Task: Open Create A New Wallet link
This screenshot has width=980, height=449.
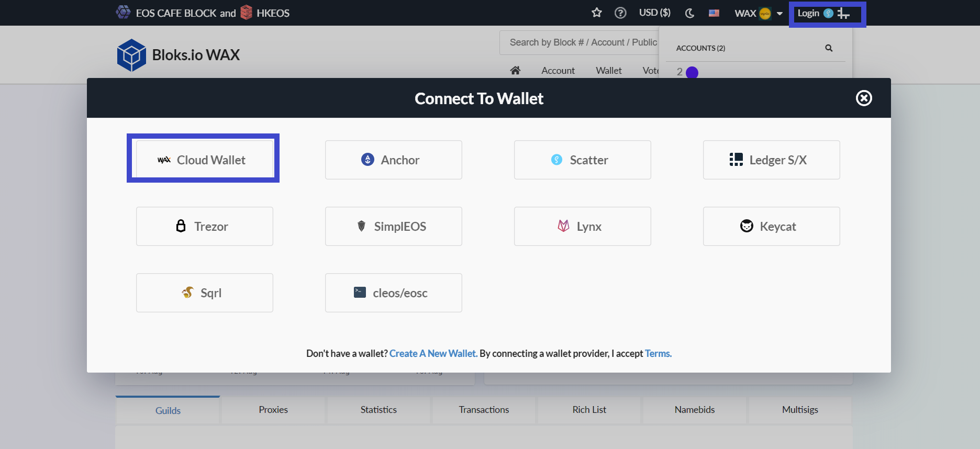Action: coord(433,353)
